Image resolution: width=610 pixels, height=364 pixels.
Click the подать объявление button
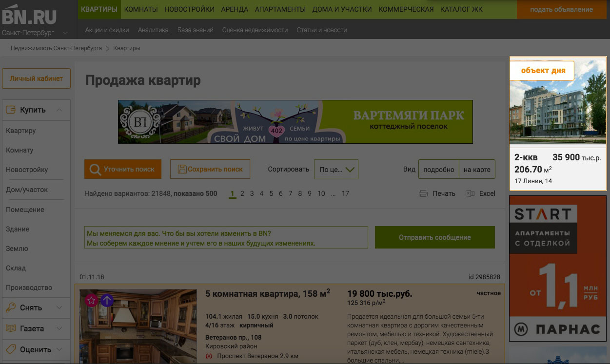[561, 9]
